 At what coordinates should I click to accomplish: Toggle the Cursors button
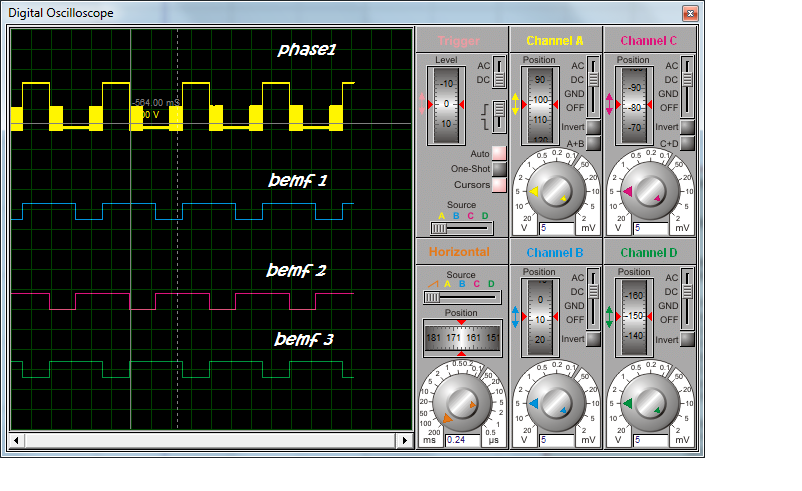point(499,185)
